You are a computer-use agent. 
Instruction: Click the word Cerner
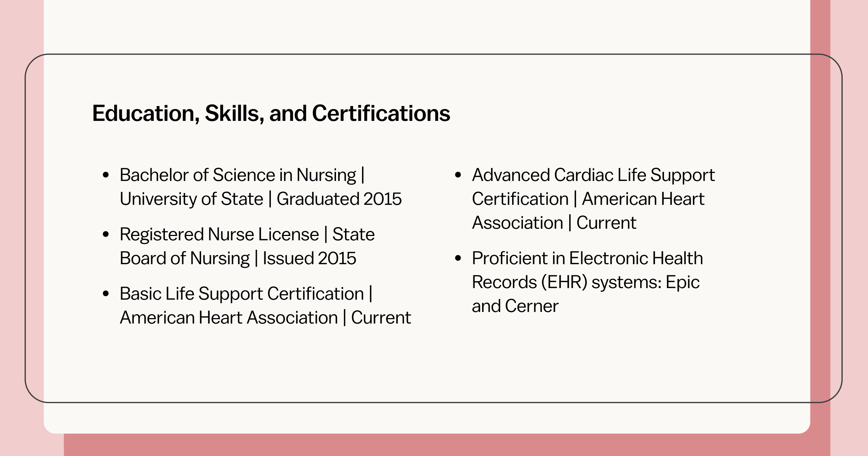[x=532, y=306]
